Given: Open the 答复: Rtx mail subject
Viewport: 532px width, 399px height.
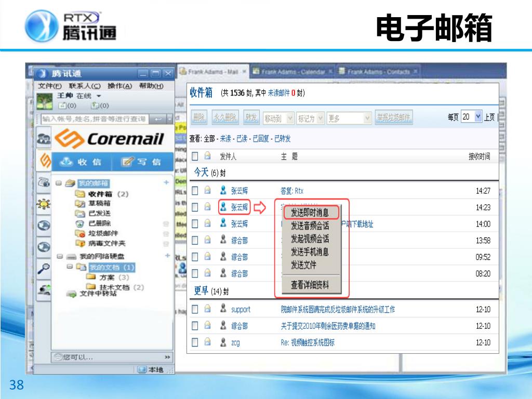Looking at the screenshot, I should click(x=292, y=191).
